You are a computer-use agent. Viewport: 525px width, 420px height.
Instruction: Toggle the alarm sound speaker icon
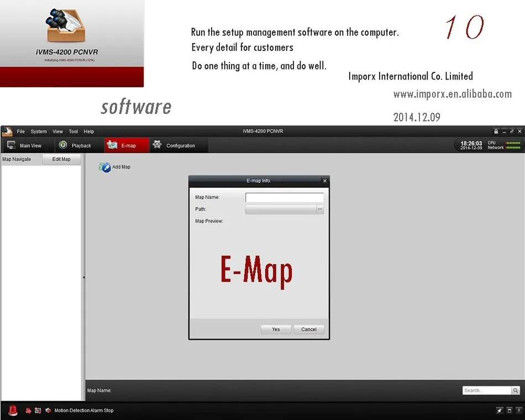pyautogui.click(x=48, y=410)
